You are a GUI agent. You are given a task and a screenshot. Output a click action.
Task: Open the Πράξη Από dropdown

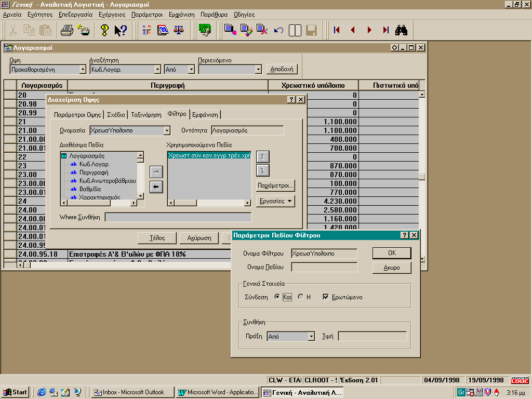[312, 337]
